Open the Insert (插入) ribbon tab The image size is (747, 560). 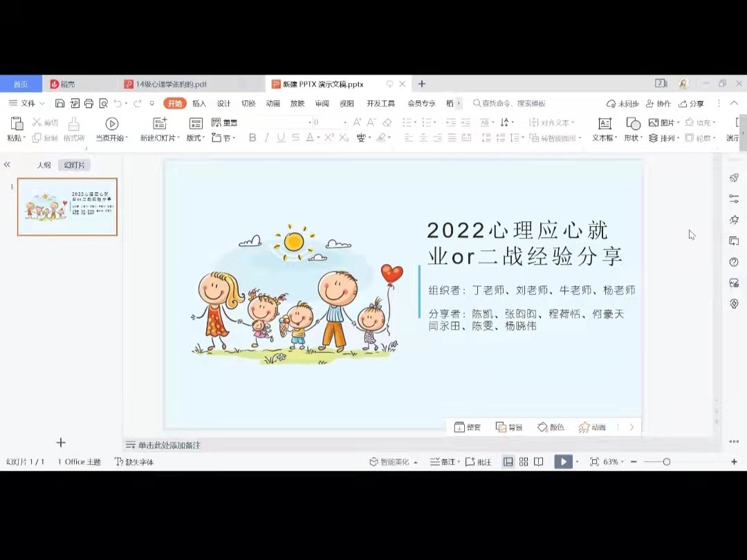[199, 104]
